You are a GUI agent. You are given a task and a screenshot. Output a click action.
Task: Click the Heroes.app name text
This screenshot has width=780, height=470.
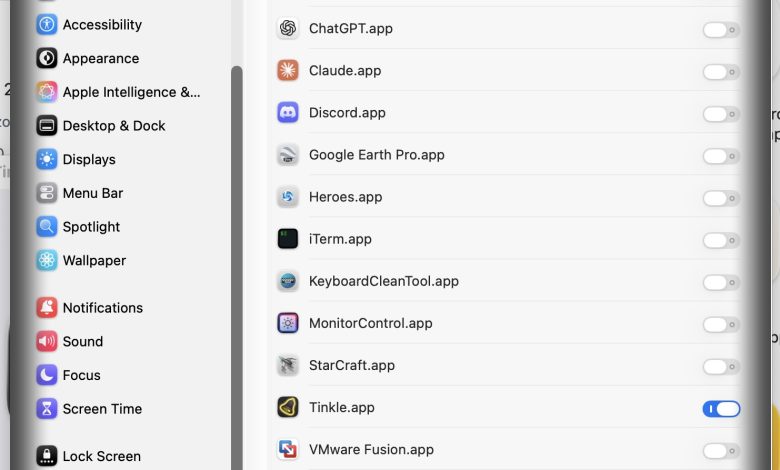pos(345,197)
